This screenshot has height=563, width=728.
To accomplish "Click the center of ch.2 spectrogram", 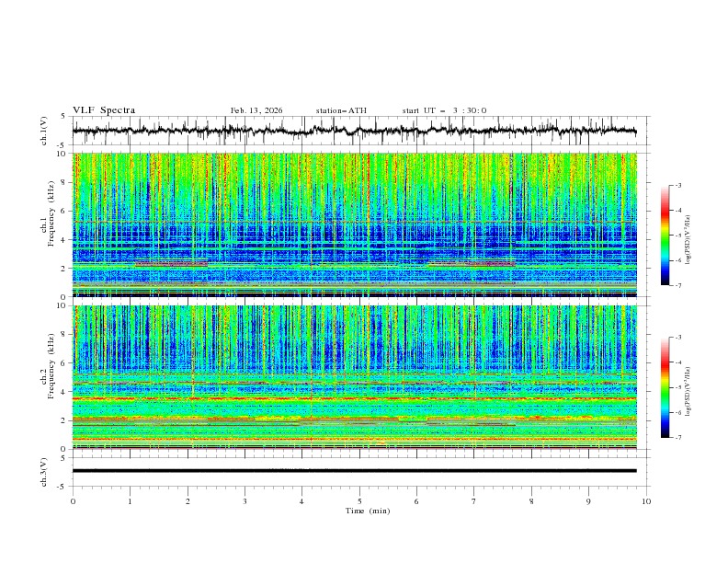I will tap(358, 377).
